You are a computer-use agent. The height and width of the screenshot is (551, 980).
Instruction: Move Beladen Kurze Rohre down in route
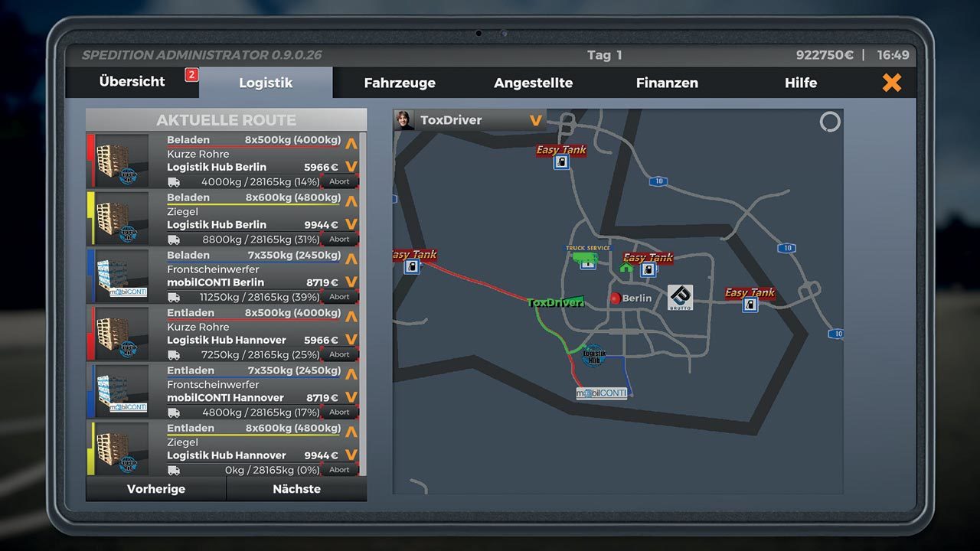click(x=351, y=166)
